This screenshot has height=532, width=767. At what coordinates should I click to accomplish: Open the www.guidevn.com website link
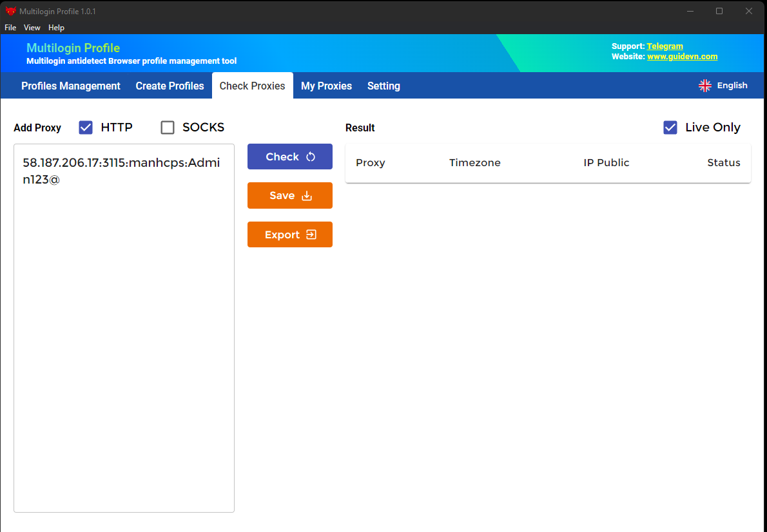coord(683,57)
